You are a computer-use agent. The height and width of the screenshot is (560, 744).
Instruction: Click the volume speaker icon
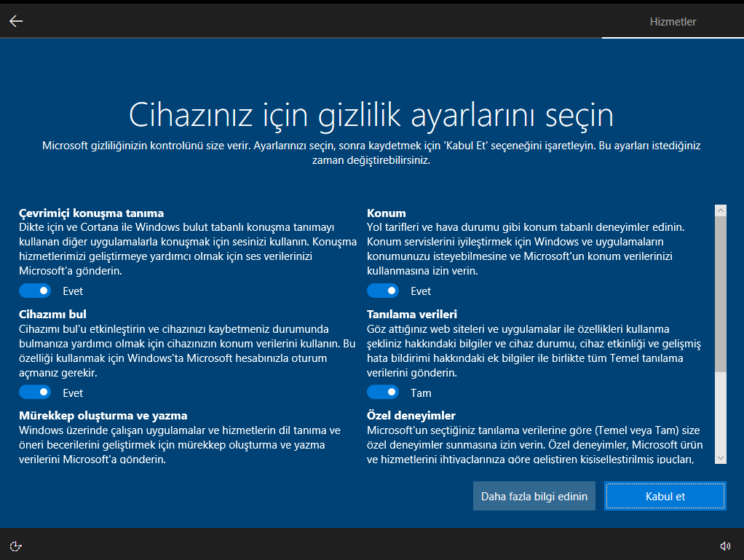(725, 545)
